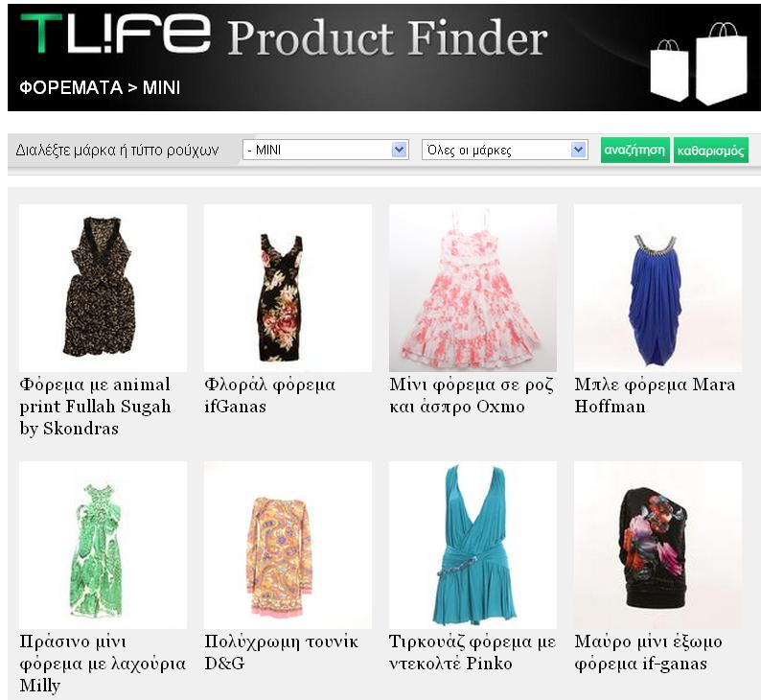
Task: Click the ΦΟΡΕΜΑΤΑ > MINI breadcrumb
Action: tap(100, 88)
